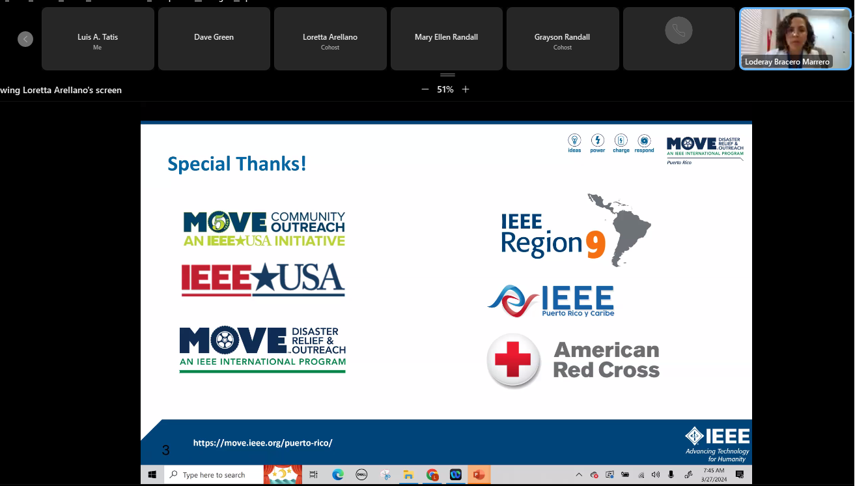The width and height of the screenshot is (868, 486).
Task: Click microphone icon in system tray
Action: click(671, 475)
